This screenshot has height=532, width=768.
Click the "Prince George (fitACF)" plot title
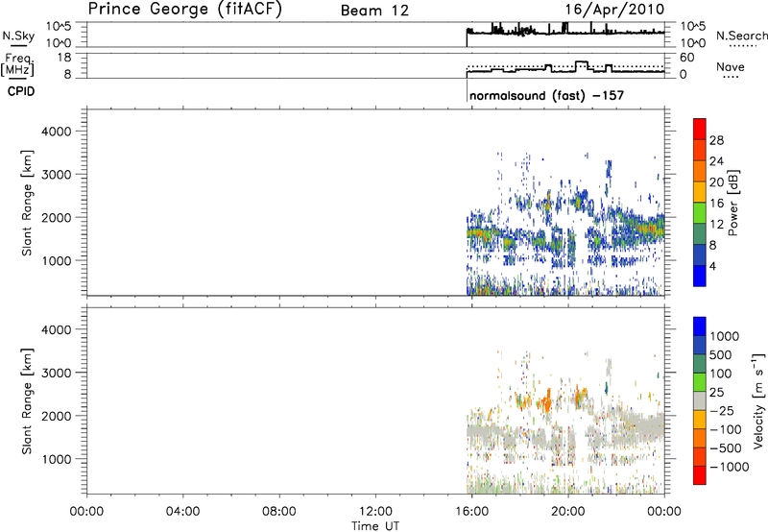pyautogui.click(x=184, y=9)
